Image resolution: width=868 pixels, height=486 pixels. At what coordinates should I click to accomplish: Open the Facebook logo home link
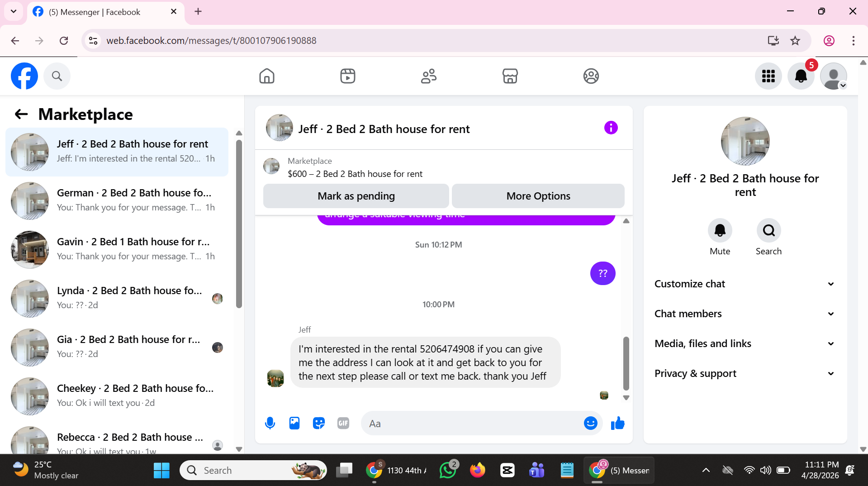point(24,76)
